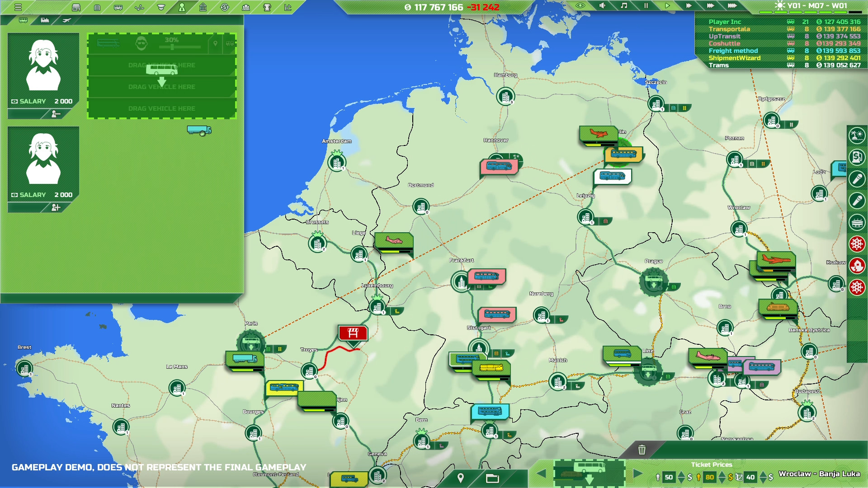Screen dimensions: 868x488
Task: Open the depot garage panel icon
Action: 76,7
